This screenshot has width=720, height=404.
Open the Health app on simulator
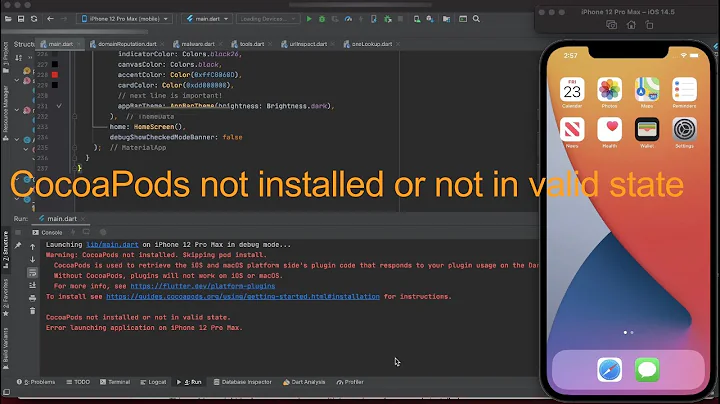tap(609, 129)
